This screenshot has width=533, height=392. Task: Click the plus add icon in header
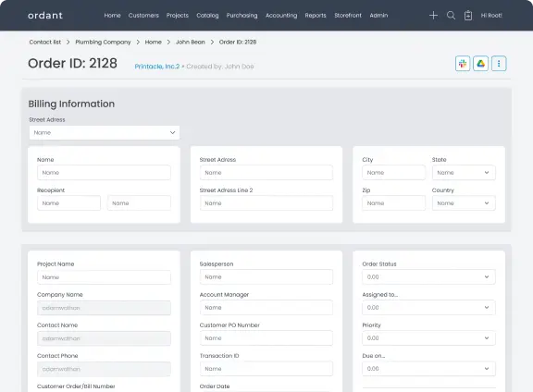(433, 16)
